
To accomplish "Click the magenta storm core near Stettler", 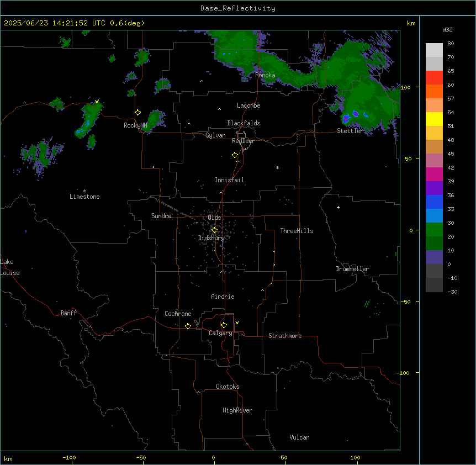I will click(x=346, y=118).
